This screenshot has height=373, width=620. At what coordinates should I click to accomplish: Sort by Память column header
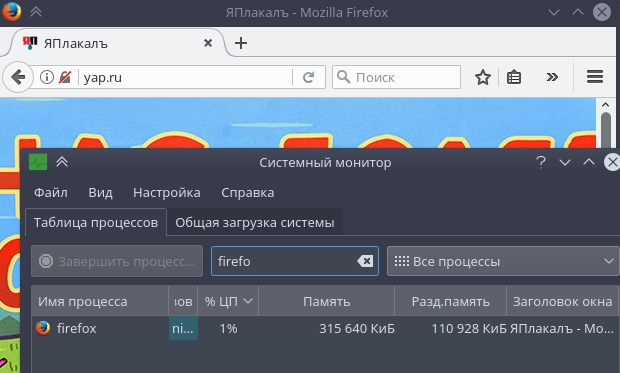point(327,302)
